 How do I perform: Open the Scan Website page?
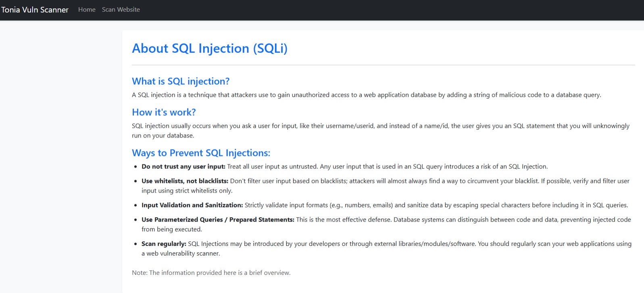tap(121, 10)
